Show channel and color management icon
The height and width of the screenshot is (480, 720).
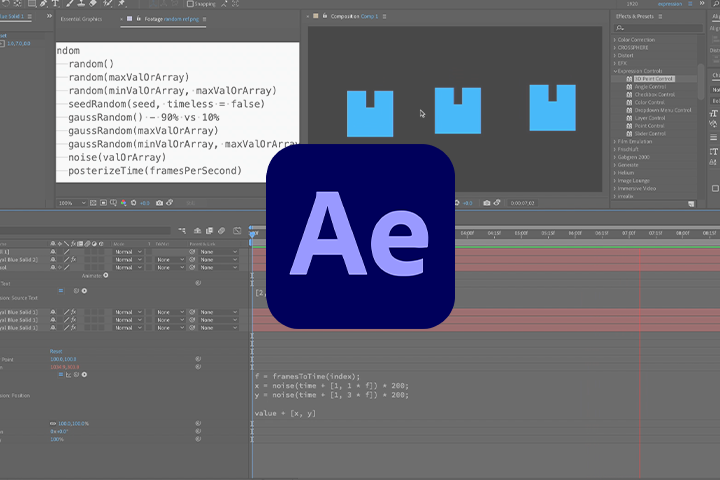124,203
